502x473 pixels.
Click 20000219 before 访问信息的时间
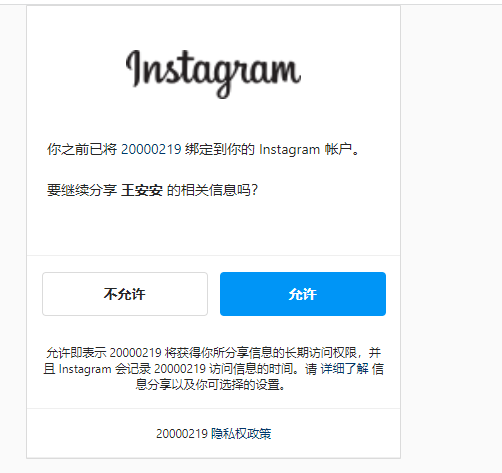pyautogui.click(x=180, y=369)
